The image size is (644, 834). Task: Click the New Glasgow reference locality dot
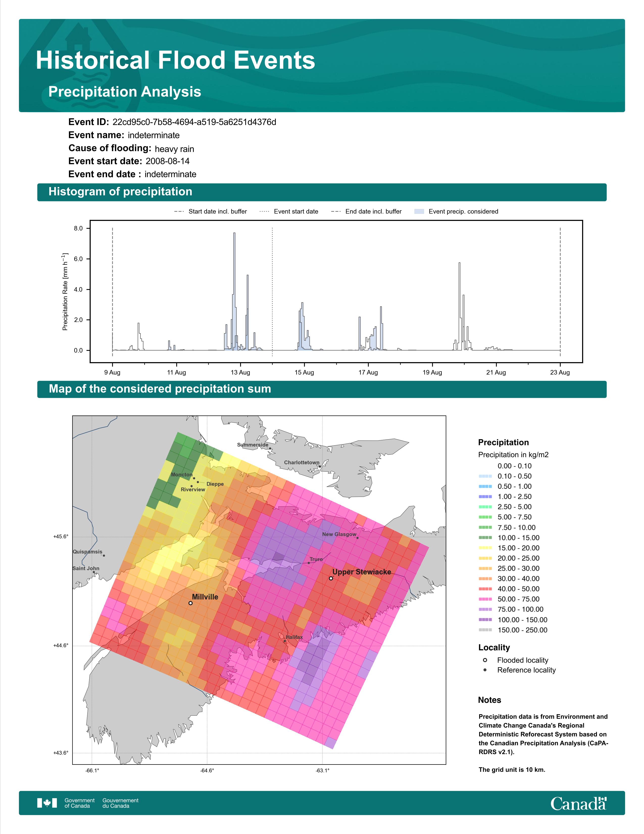tap(357, 538)
